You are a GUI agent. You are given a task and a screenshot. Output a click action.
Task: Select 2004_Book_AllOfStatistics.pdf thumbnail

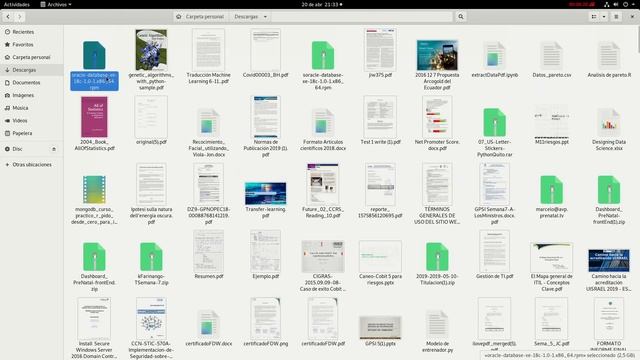coord(94,117)
